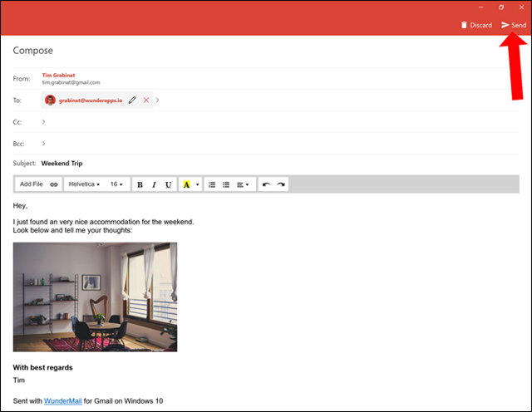This screenshot has height=412, width=532.
Task: Place the cursor in the "Hey," line
Action: [x=20, y=206]
